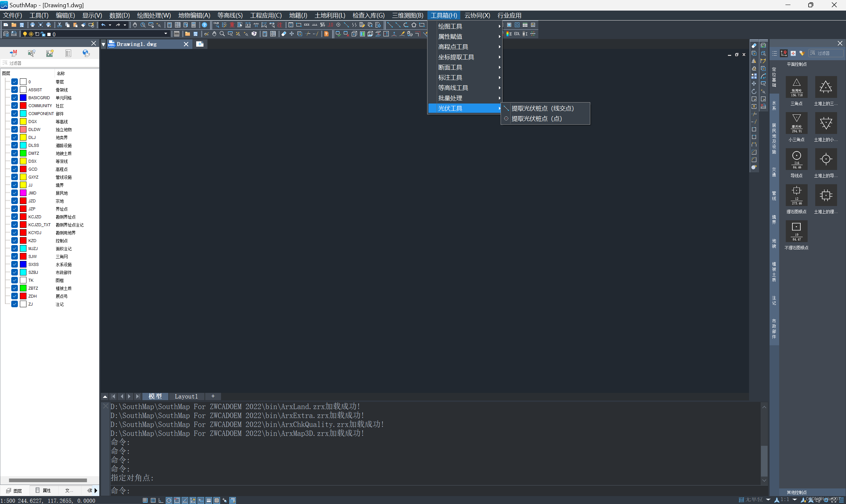The image size is (846, 504).
Task: Click the Cut scissors icon
Action: 60,25
